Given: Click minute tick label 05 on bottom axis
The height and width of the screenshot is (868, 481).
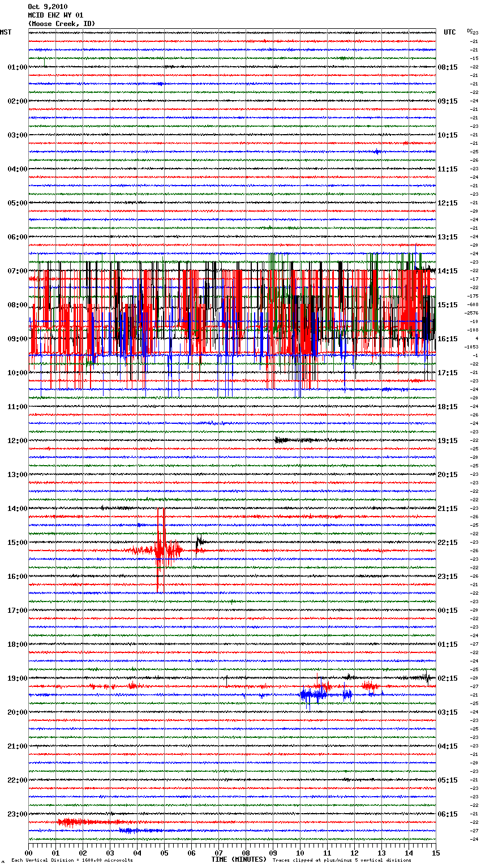Looking at the screenshot, I should pos(164,853).
